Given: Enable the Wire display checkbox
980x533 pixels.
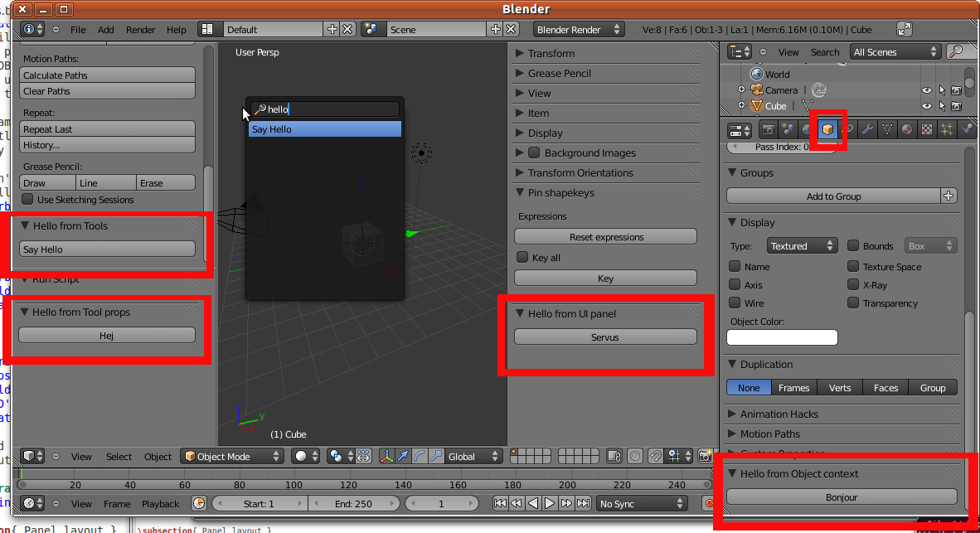Looking at the screenshot, I should 735,303.
